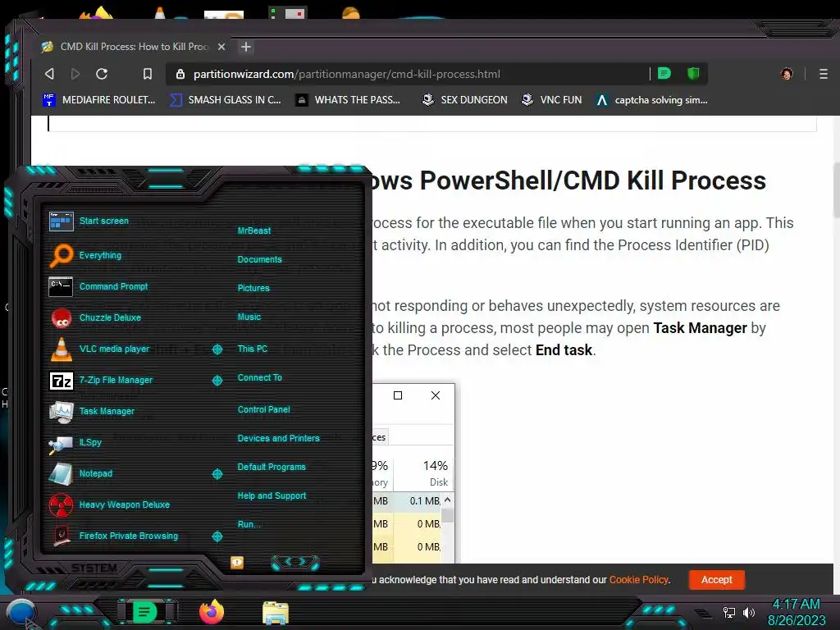Open Control Panel from start menu

[x=263, y=410]
